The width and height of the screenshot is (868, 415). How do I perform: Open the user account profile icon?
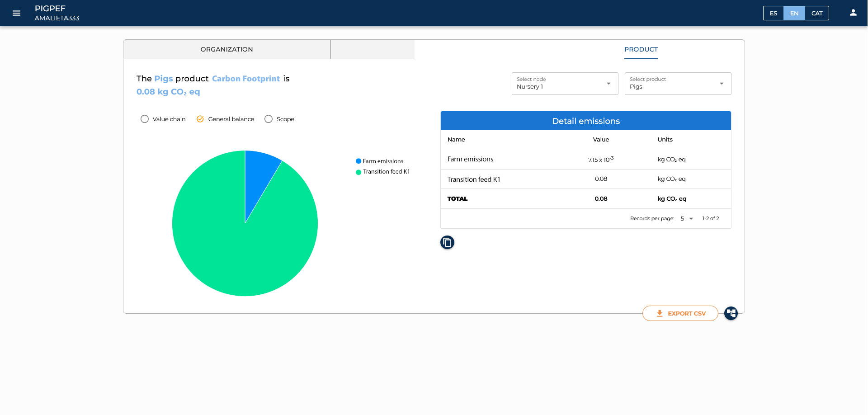853,13
